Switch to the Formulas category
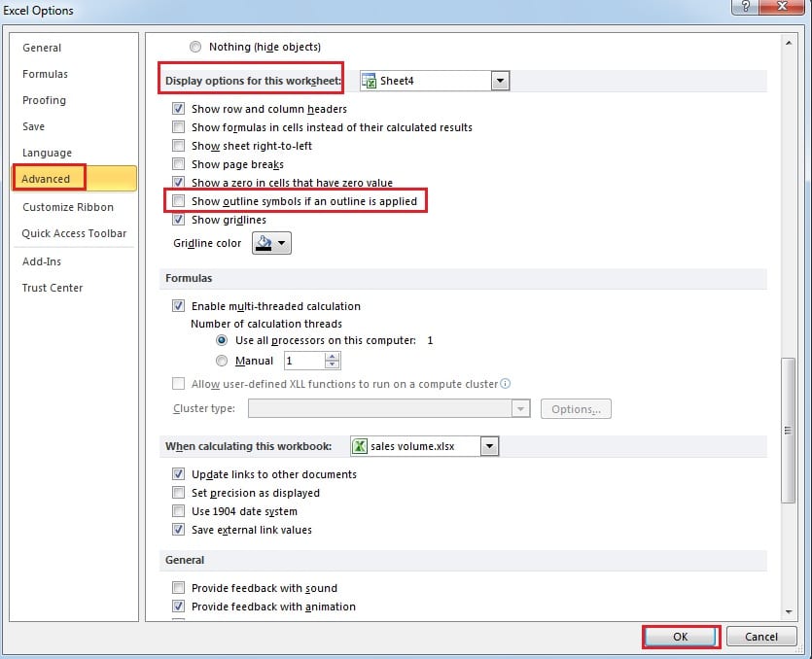The image size is (812, 659). [46, 74]
